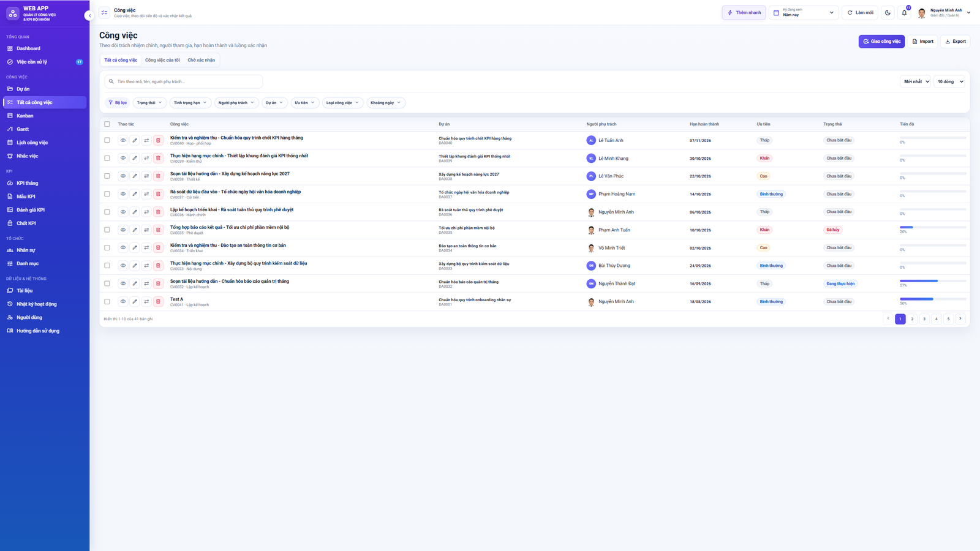View details of task CV0040 eye icon
This screenshot has width=980, height=551.
tap(123, 140)
